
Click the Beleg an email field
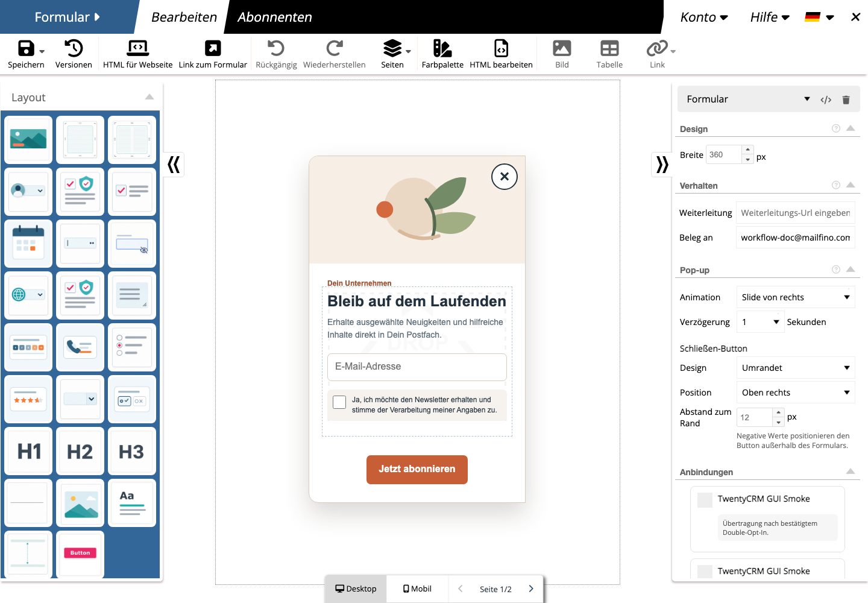click(796, 238)
